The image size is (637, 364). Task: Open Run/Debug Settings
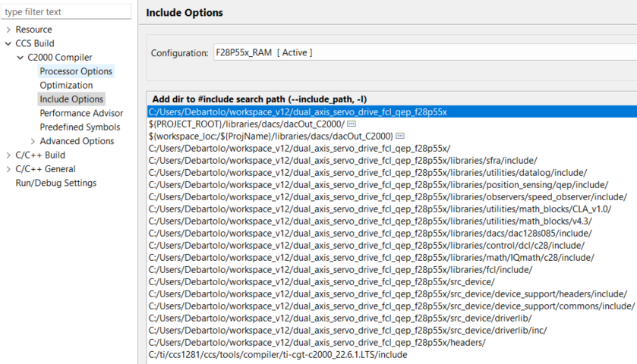pyautogui.click(x=55, y=183)
